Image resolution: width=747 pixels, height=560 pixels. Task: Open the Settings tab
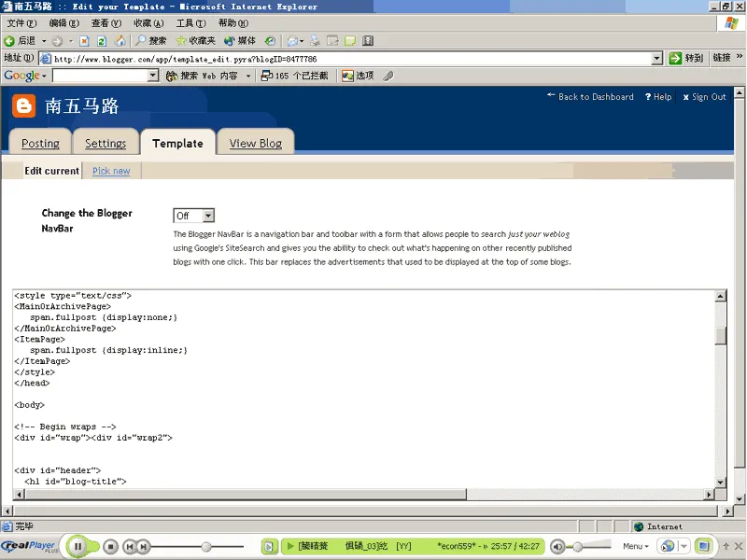pos(106,143)
